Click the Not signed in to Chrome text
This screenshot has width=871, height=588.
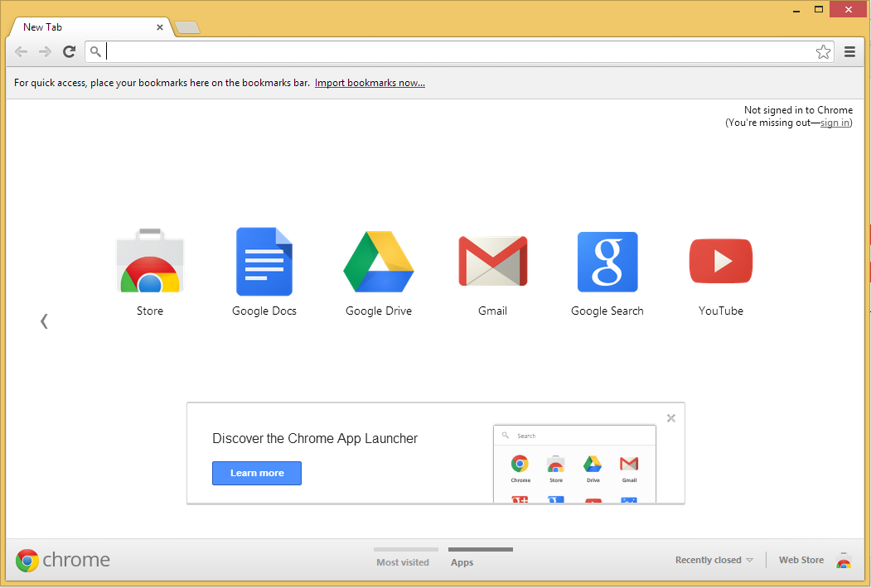point(798,110)
